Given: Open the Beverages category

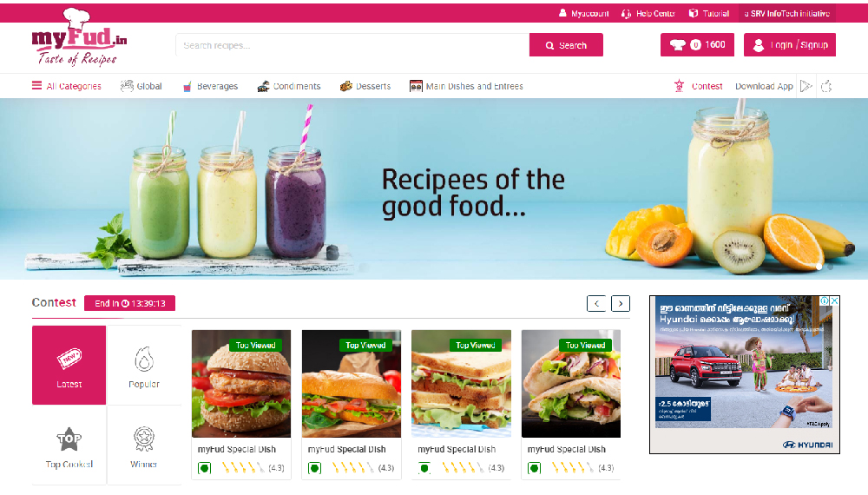Looking at the screenshot, I should [x=210, y=86].
